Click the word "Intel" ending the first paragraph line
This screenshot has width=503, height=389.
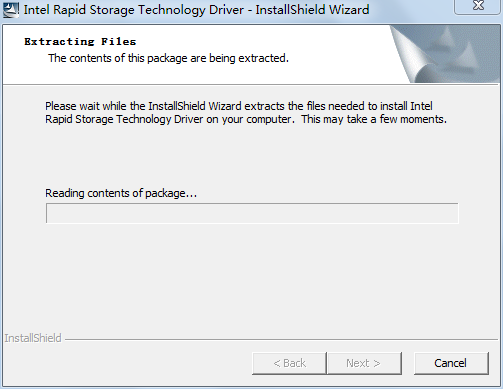point(421,106)
